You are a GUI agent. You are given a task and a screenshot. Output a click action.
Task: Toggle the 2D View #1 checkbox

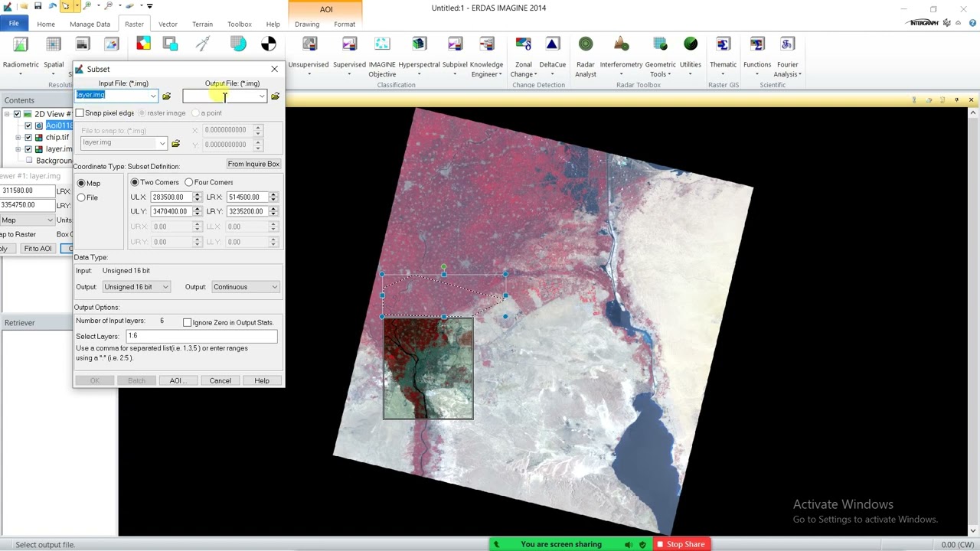coord(17,114)
